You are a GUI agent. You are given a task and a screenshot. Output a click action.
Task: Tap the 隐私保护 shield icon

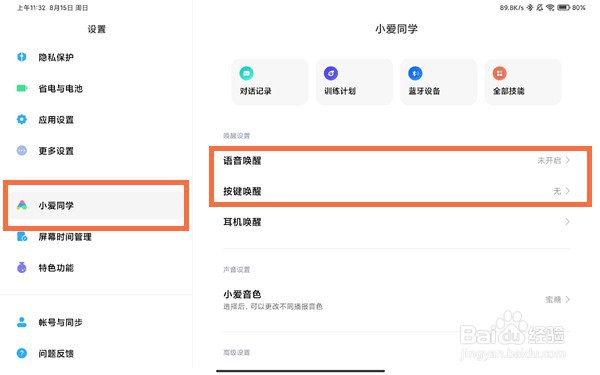click(x=22, y=57)
